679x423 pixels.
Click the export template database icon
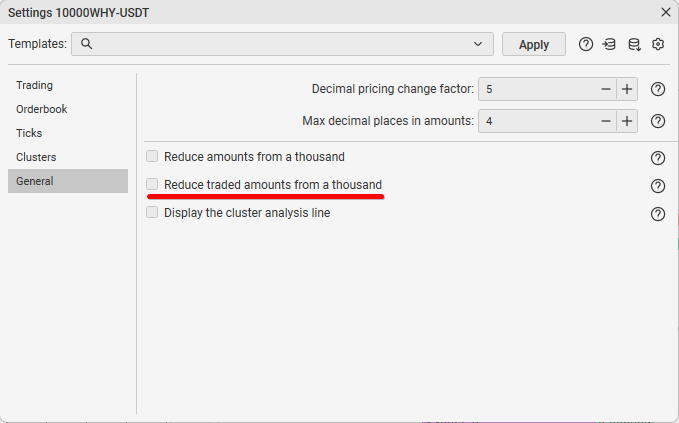pyautogui.click(x=634, y=44)
